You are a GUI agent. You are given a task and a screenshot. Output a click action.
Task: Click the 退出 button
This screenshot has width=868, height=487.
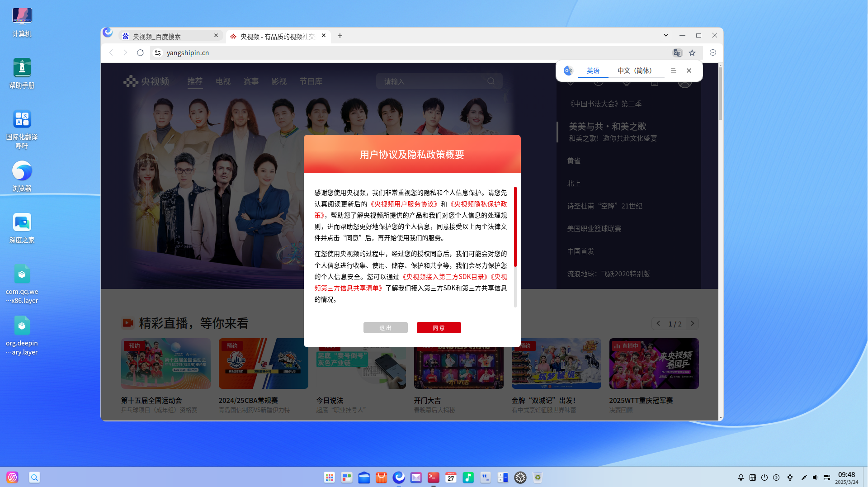(x=385, y=328)
